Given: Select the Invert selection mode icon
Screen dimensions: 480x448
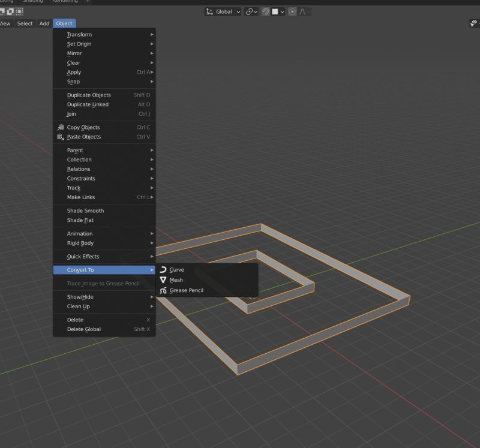Looking at the screenshot, I should 10,11.
